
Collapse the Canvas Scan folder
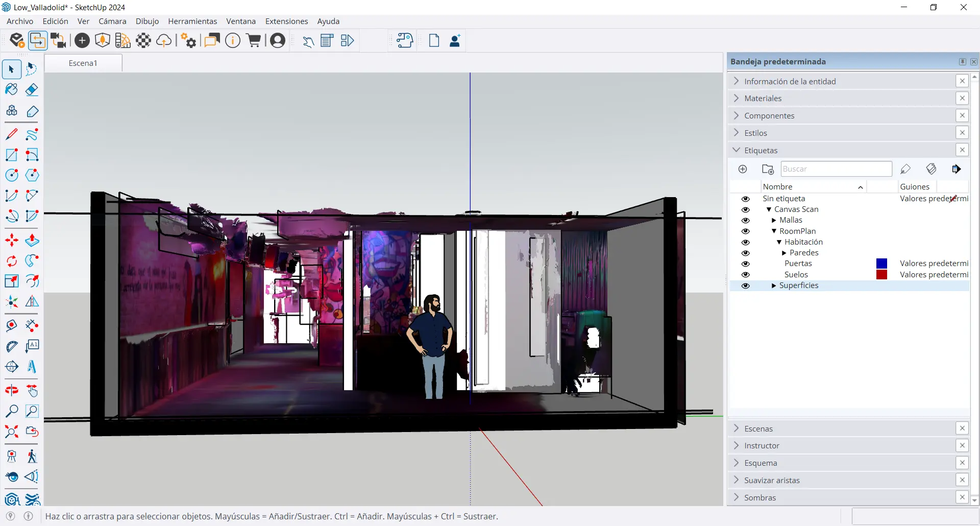[769, 210]
